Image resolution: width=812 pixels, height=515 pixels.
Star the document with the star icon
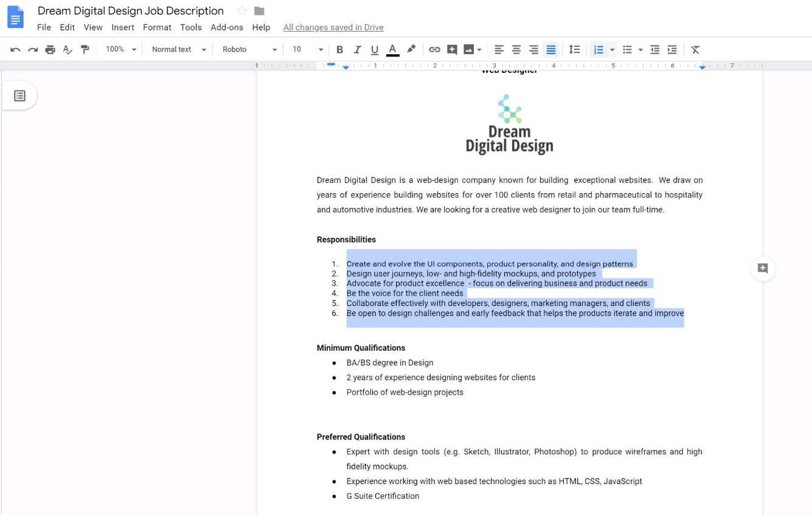242,11
